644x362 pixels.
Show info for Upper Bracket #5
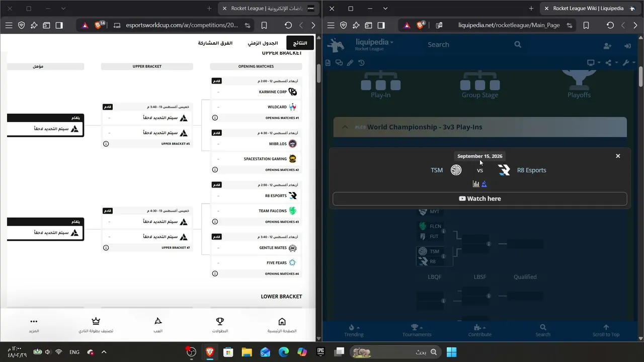106,144
